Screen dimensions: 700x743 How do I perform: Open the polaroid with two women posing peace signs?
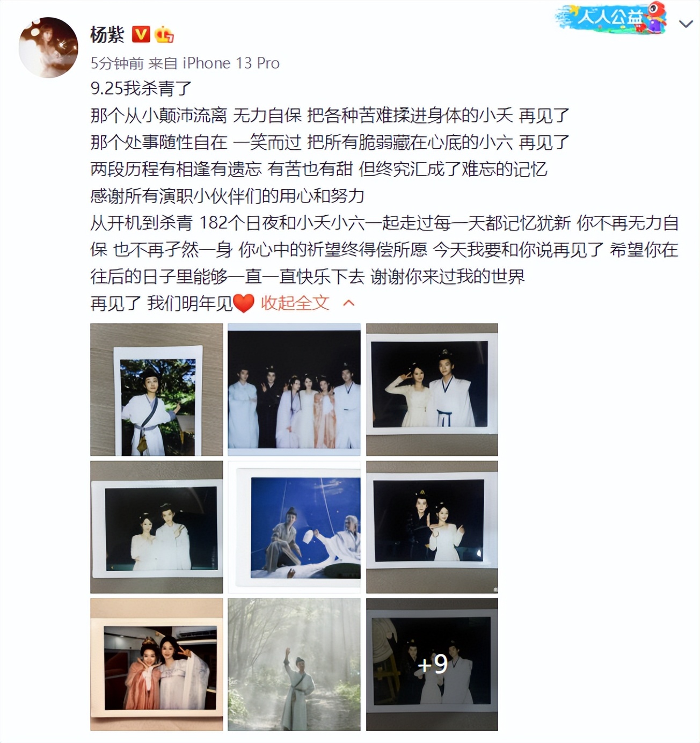[x=157, y=665]
